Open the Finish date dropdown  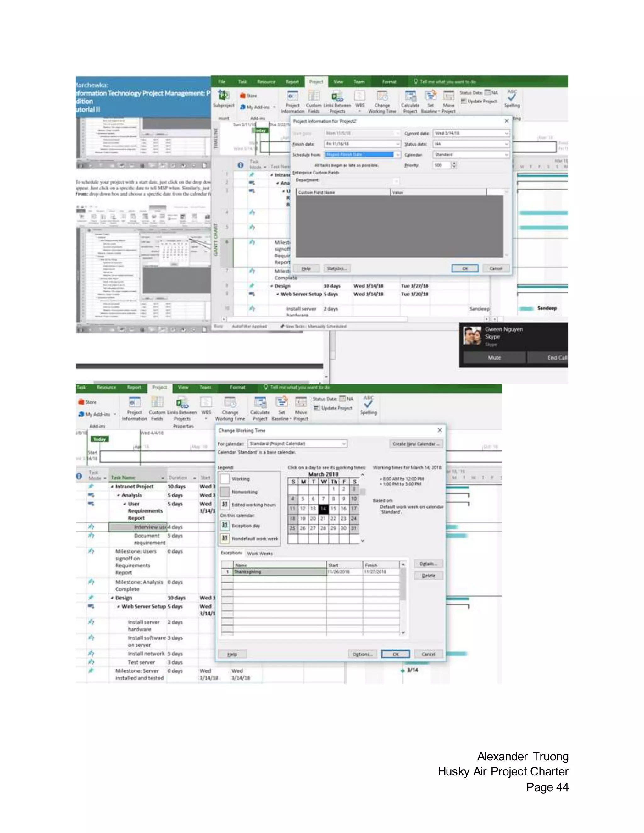coord(397,144)
